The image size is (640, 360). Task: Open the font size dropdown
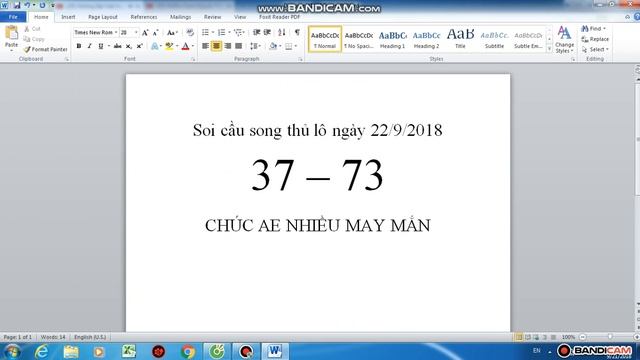(x=136, y=32)
